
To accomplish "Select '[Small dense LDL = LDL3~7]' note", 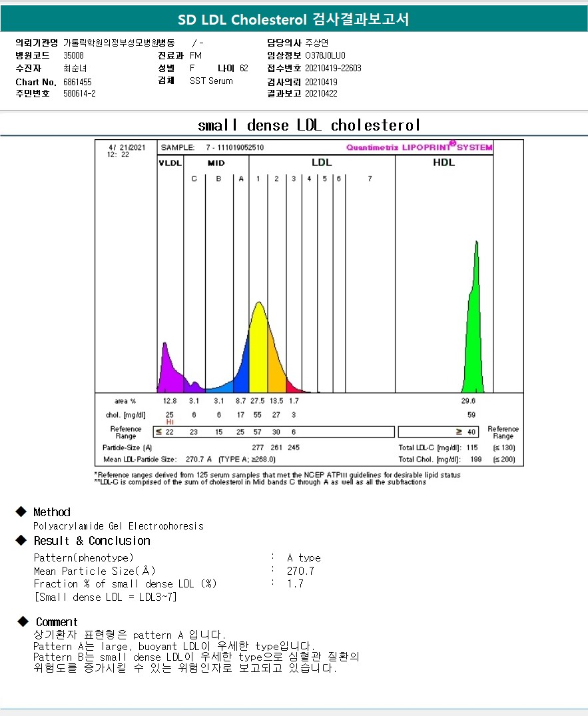I will (106, 597).
